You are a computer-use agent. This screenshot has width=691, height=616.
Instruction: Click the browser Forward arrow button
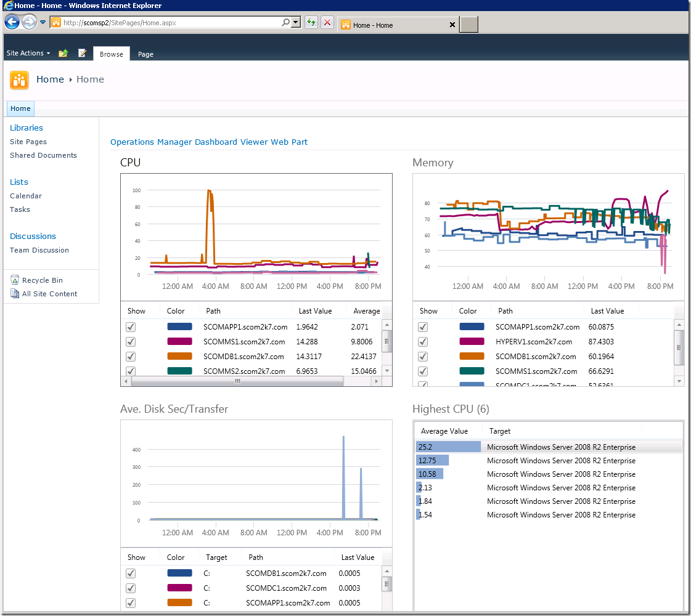pos(29,22)
